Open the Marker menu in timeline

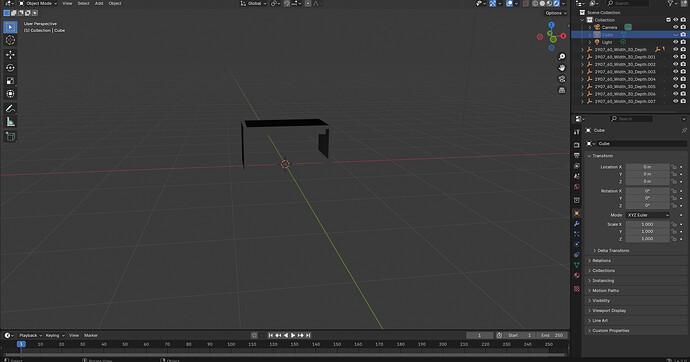[91, 335]
